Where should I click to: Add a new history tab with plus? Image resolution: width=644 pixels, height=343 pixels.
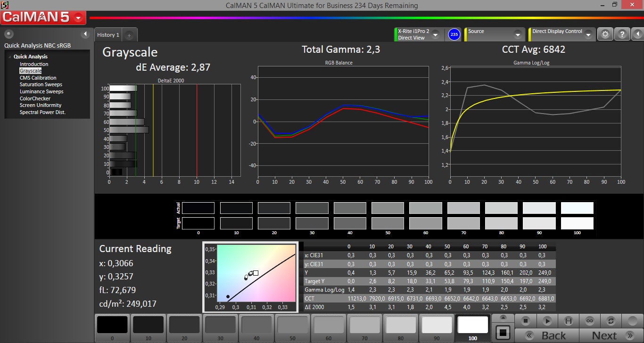(130, 35)
